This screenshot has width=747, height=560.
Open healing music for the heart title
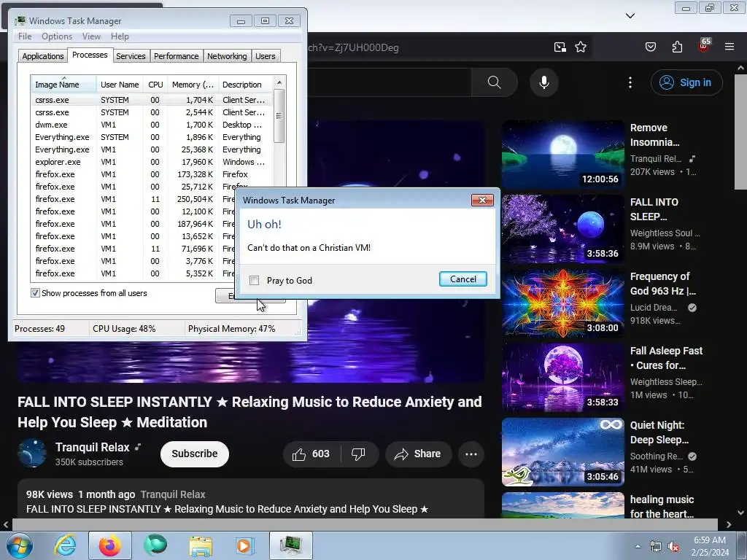[x=662, y=507]
